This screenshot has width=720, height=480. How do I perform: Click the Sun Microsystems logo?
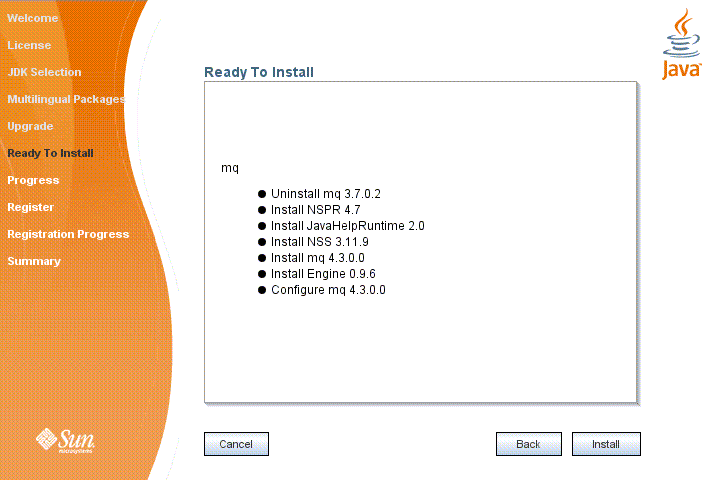(x=65, y=440)
